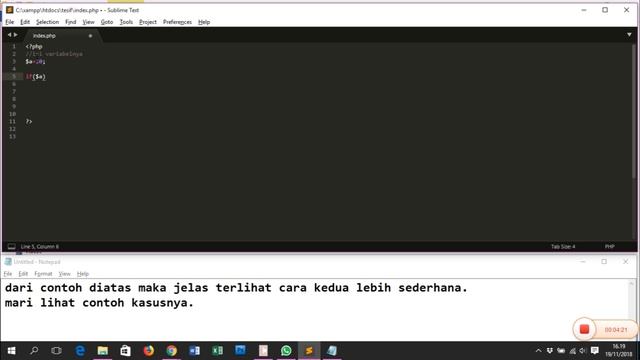Image resolution: width=640 pixels, height=360 pixels.
Task: Switch to Notepad taskbar icon
Action: (x=332, y=351)
